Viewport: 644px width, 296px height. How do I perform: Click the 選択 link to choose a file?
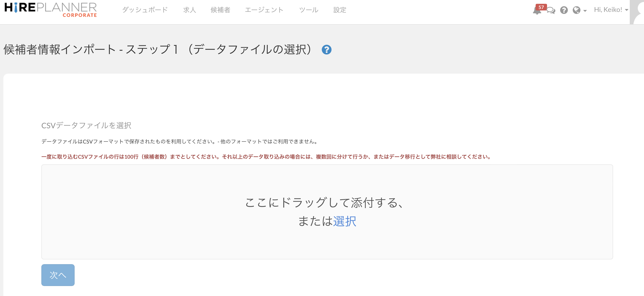tap(345, 221)
